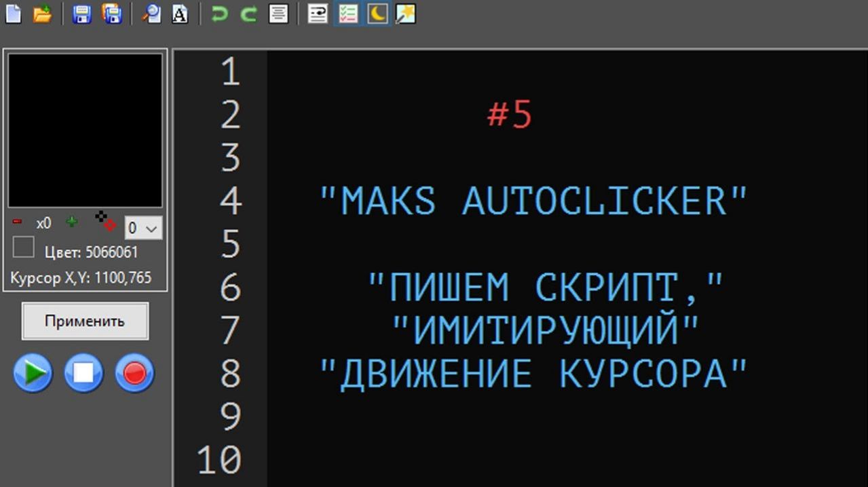
Task: Save the current script
Action: 82,14
